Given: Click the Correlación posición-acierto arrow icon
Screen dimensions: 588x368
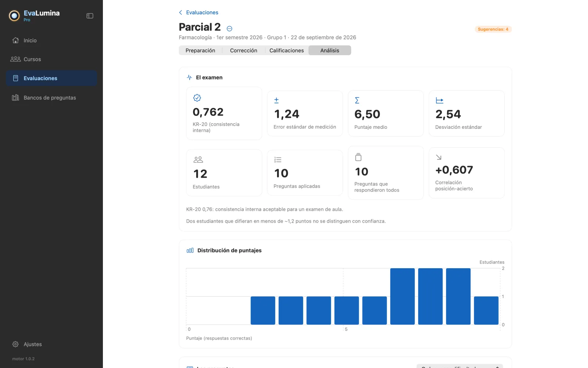Looking at the screenshot, I should [438, 157].
